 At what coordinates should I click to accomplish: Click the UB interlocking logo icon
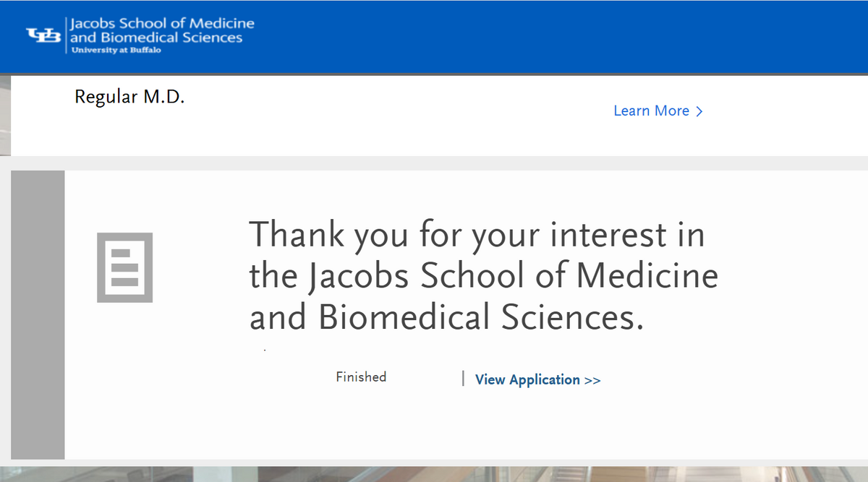pyautogui.click(x=44, y=35)
